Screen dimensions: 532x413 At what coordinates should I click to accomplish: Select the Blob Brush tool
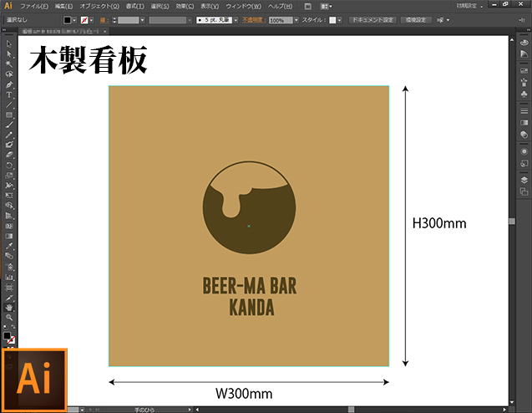coord(9,145)
